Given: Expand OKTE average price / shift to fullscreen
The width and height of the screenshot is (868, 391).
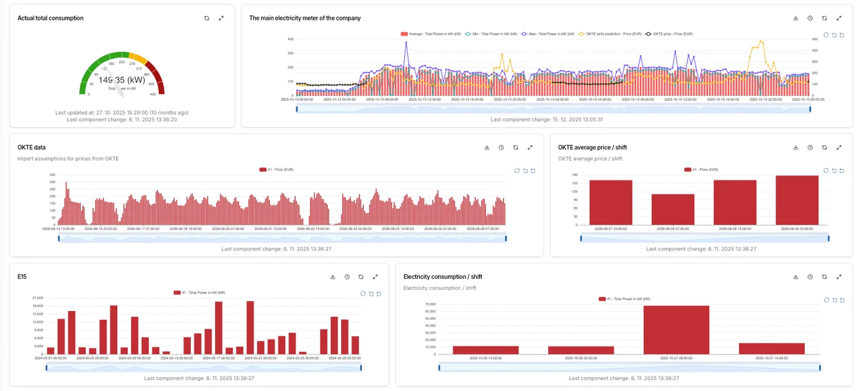Looking at the screenshot, I should (839, 147).
